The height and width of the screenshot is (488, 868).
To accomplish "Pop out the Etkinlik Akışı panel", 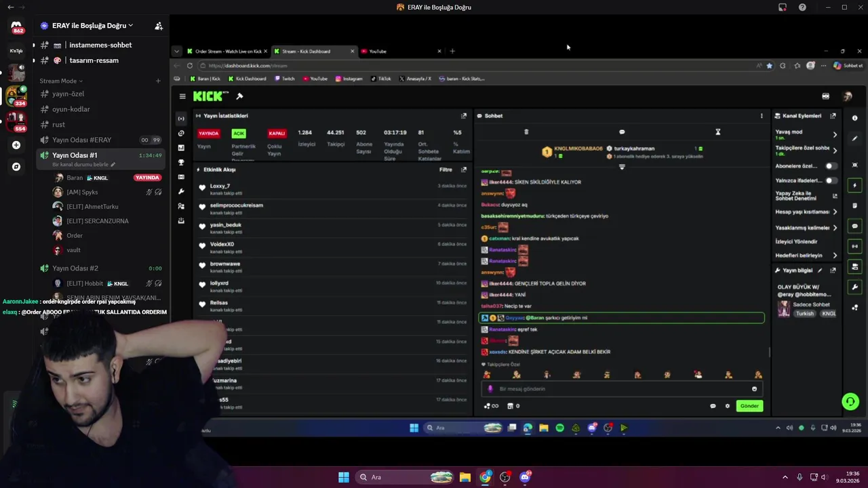I will (x=464, y=169).
